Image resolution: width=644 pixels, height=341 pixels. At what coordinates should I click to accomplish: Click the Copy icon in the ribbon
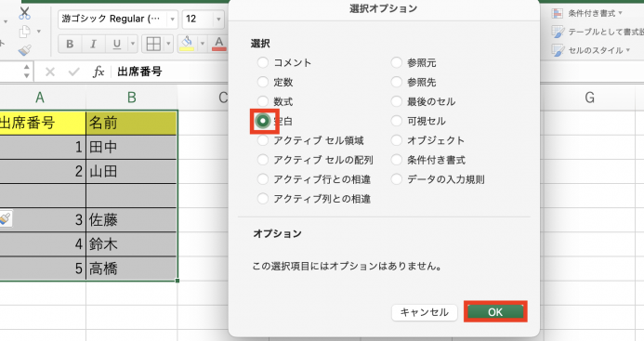25,32
